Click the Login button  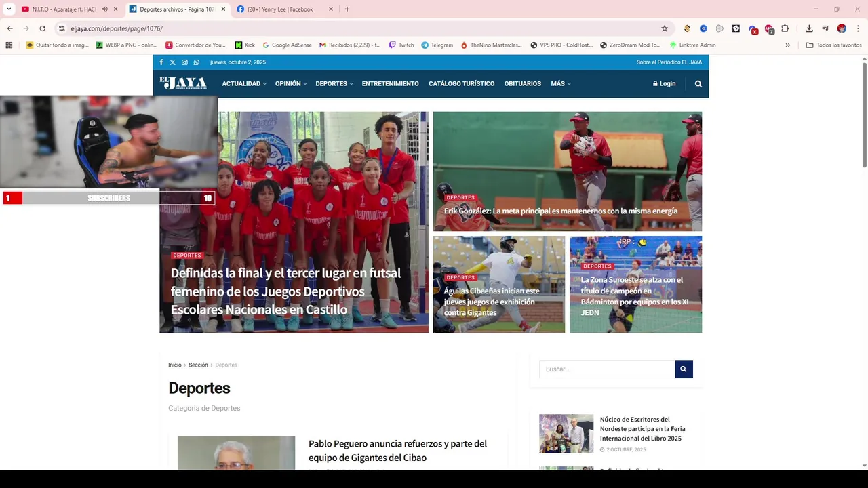pos(665,84)
